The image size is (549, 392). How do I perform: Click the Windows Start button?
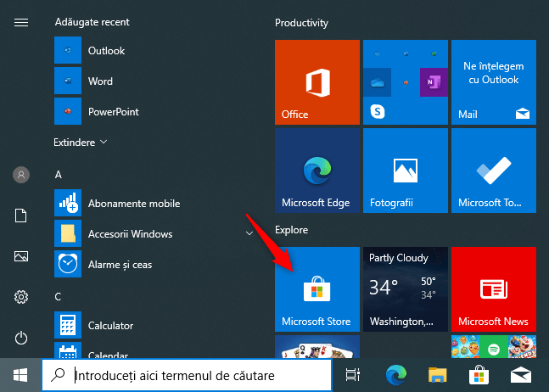click(x=20, y=376)
